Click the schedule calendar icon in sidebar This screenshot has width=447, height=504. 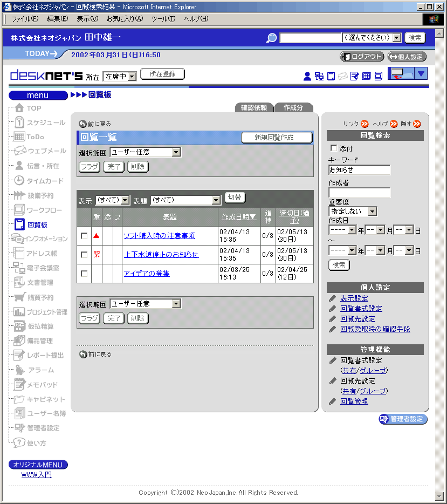(x=19, y=122)
